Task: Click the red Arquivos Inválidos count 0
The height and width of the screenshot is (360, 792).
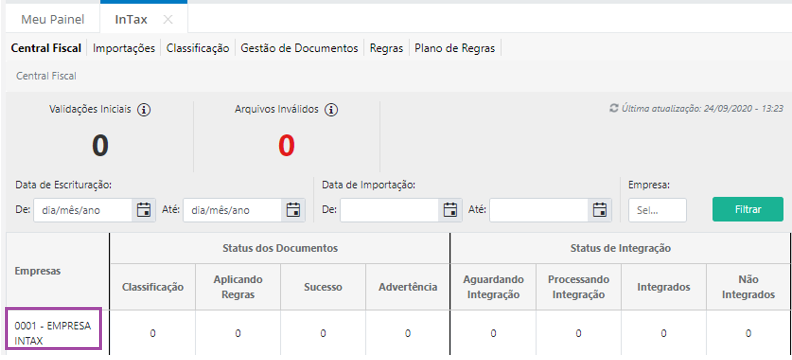Action: (x=286, y=145)
